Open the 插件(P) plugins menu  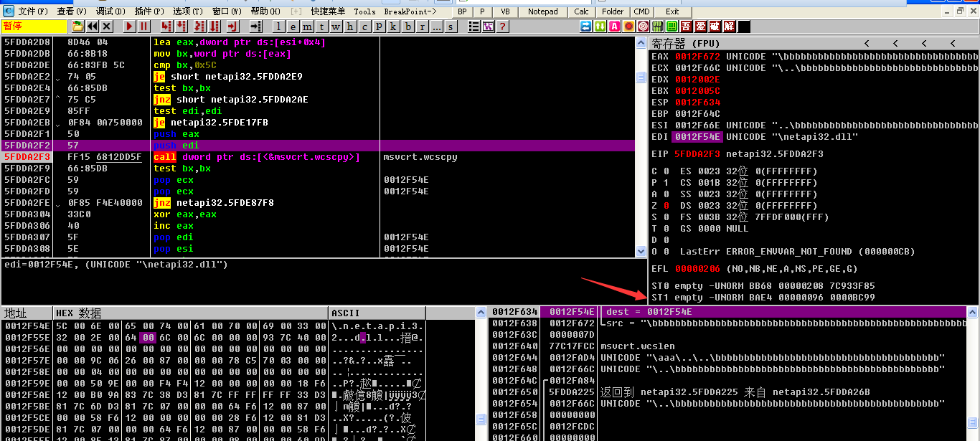tap(149, 11)
